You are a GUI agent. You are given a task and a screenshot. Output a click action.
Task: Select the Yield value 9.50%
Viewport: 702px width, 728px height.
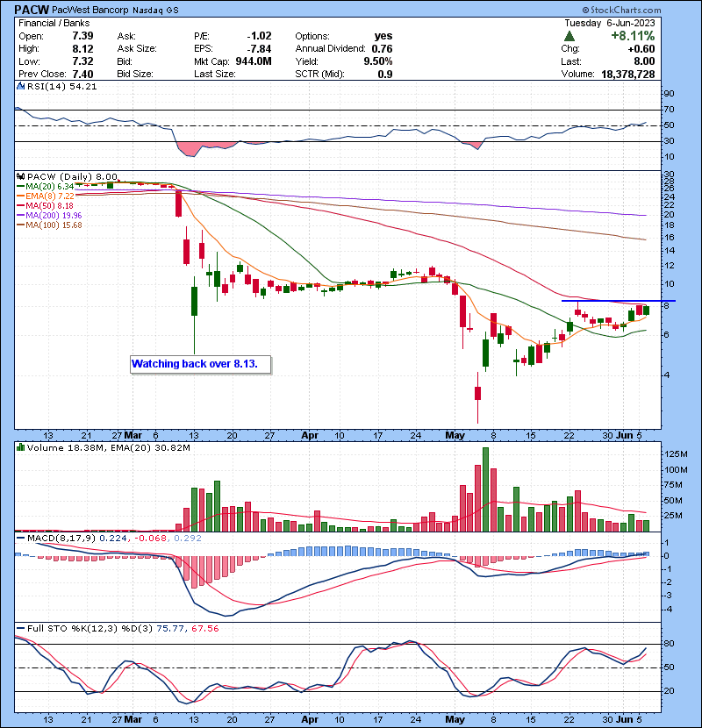pyautogui.click(x=377, y=61)
